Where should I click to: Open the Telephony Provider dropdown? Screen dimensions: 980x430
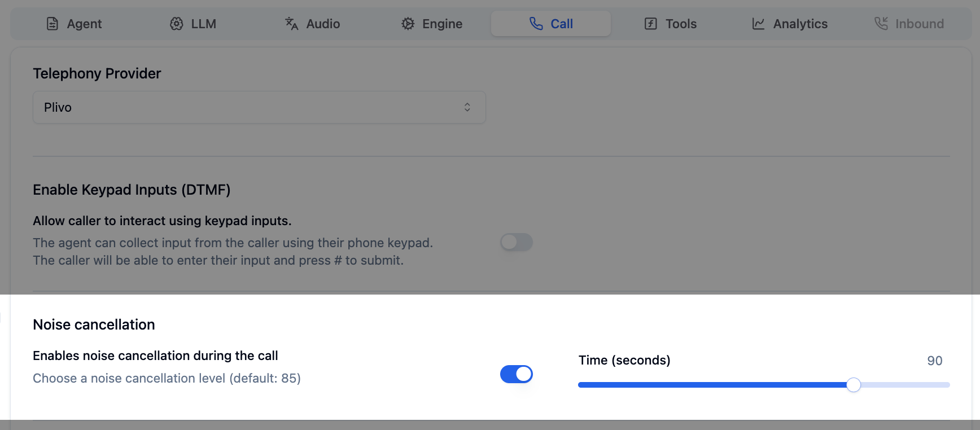tap(259, 107)
